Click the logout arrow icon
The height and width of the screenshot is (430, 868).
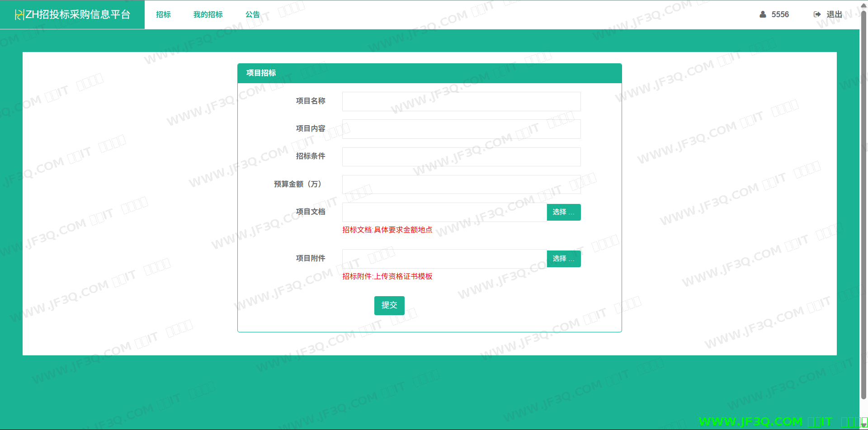(817, 14)
